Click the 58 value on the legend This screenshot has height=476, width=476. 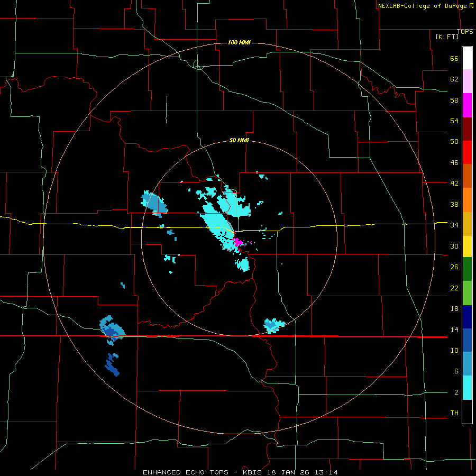click(454, 100)
